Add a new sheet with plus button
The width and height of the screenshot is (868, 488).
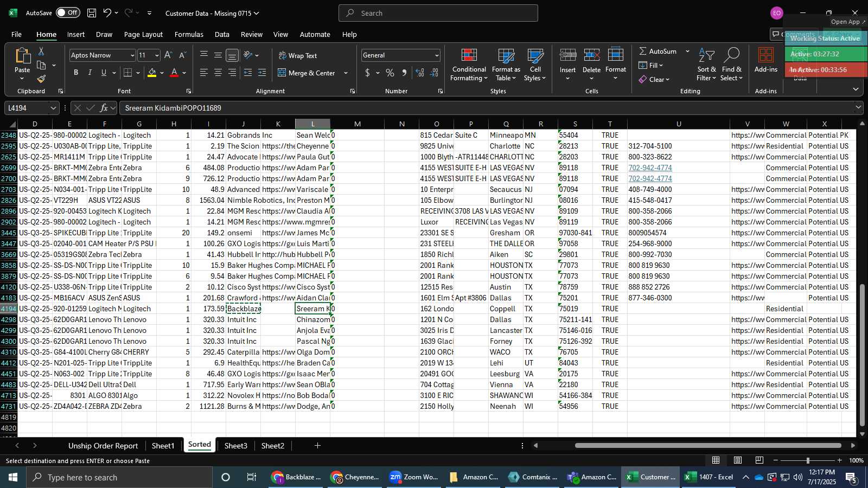coord(317,446)
